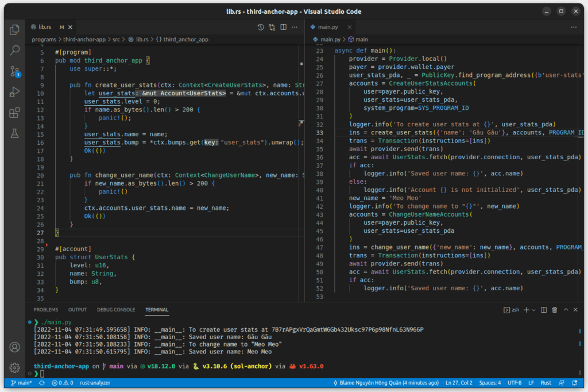This screenshot has width=588, height=392.
Task: Click the main* branch in status bar
Action: pos(21,383)
